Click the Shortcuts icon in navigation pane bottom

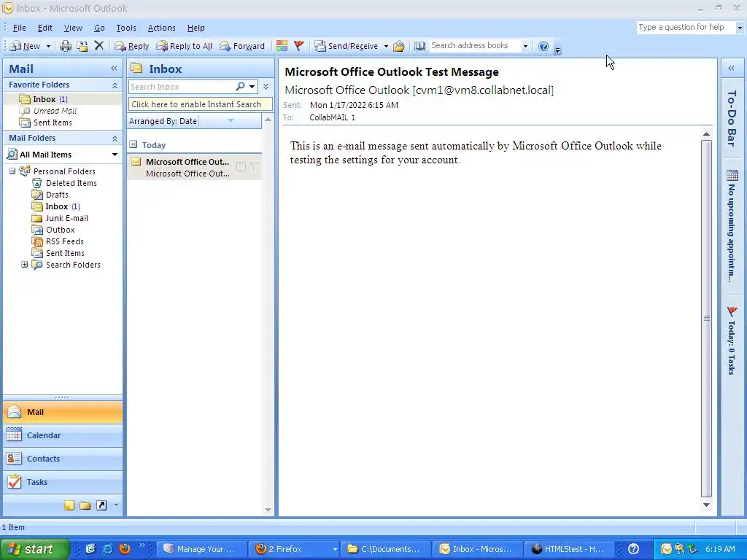click(101, 505)
